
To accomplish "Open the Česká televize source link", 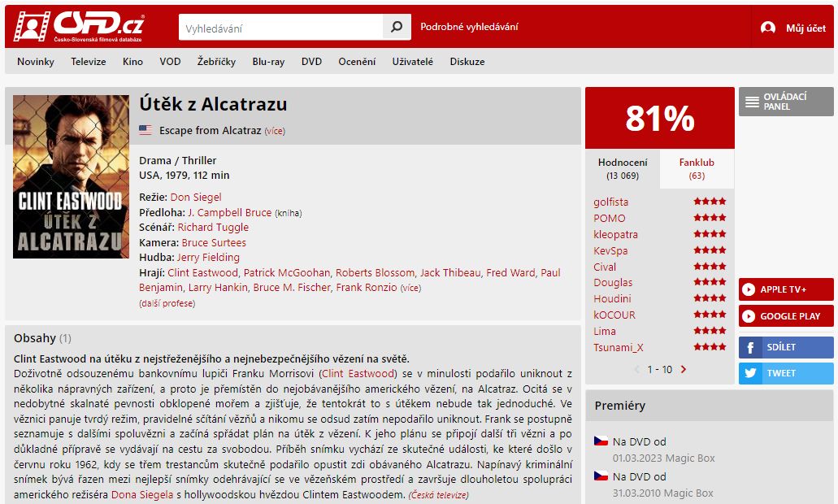I will click(438, 495).
